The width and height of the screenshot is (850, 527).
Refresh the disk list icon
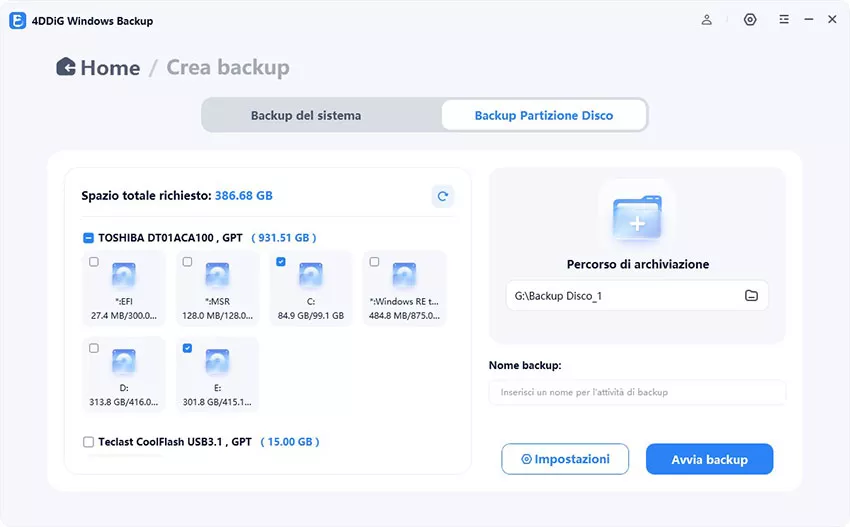pyautogui.click(x=443, y=196)
